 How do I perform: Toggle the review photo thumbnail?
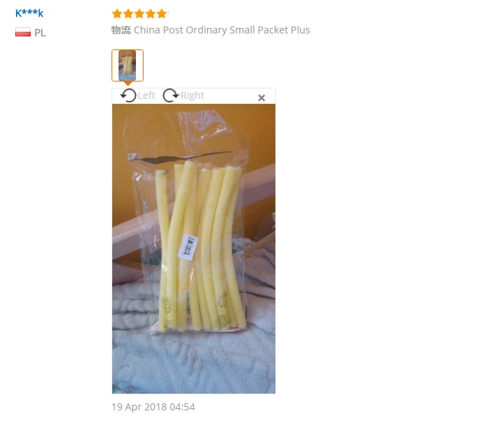[x=128, y=65]
